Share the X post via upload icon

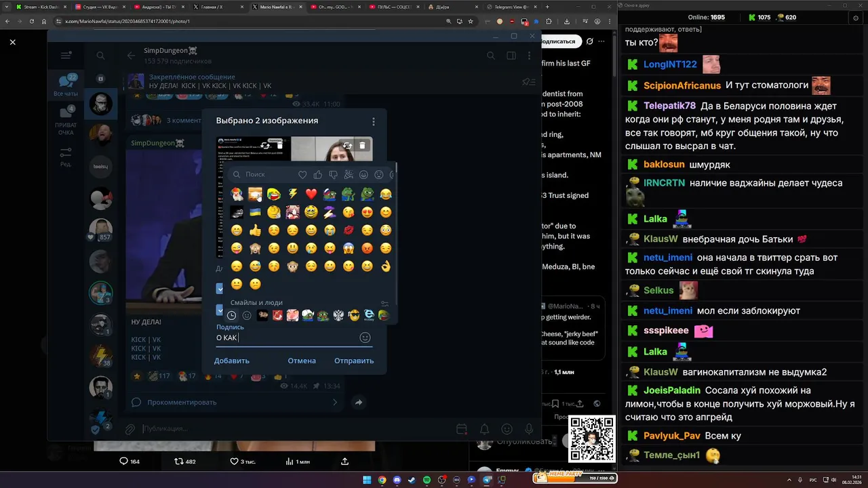(x=344, y=462)
